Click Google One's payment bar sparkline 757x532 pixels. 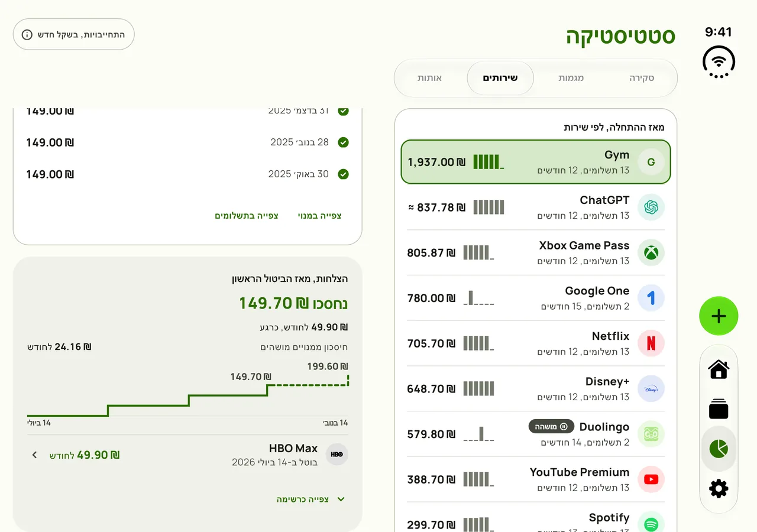(478, 298)
